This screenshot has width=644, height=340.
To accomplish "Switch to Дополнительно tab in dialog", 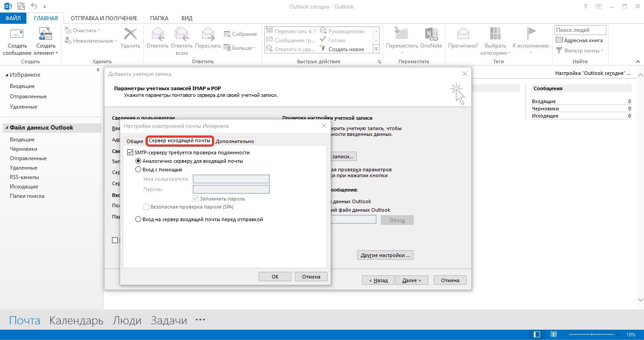I will (x=235, y=141).
